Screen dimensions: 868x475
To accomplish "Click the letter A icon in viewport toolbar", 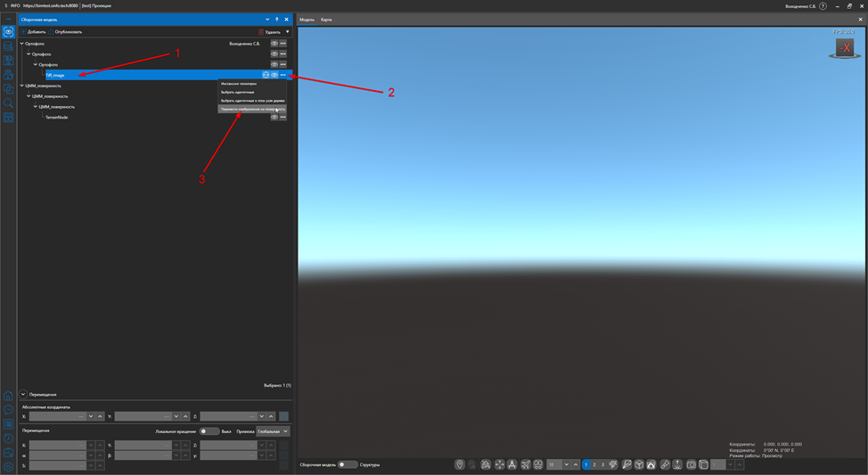I will tap(512, 464).
